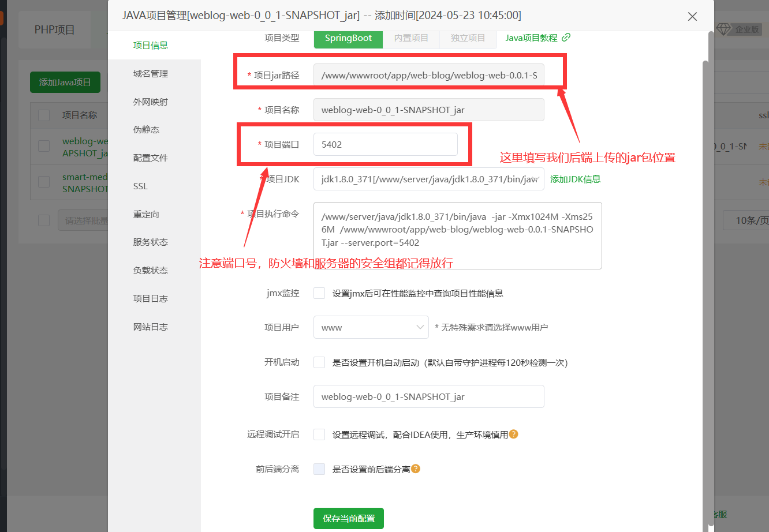This screenshot has height=532, width=769.
Task: Select the 内置项目 project type
Action: pyautogui.click(x=411, y=38)
